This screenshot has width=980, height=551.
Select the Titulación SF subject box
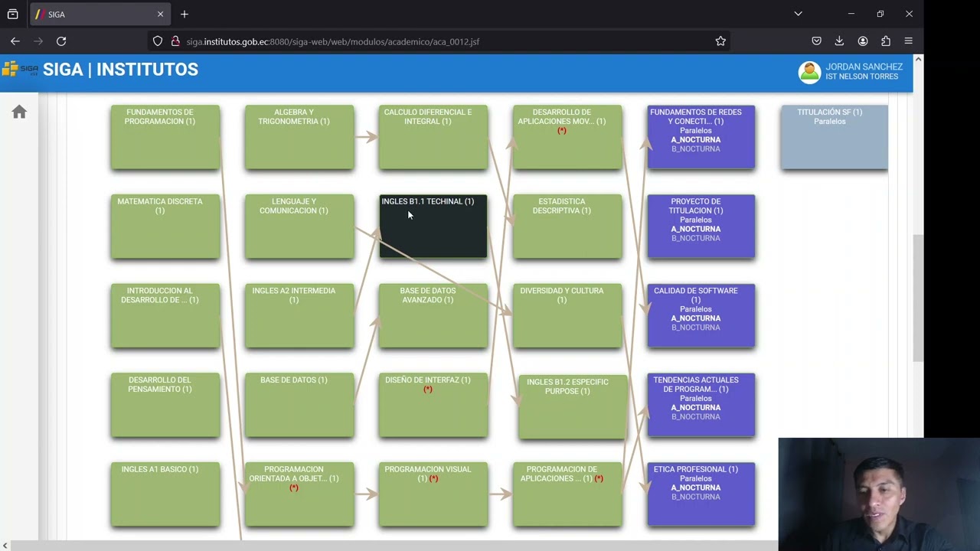point(835,137)
